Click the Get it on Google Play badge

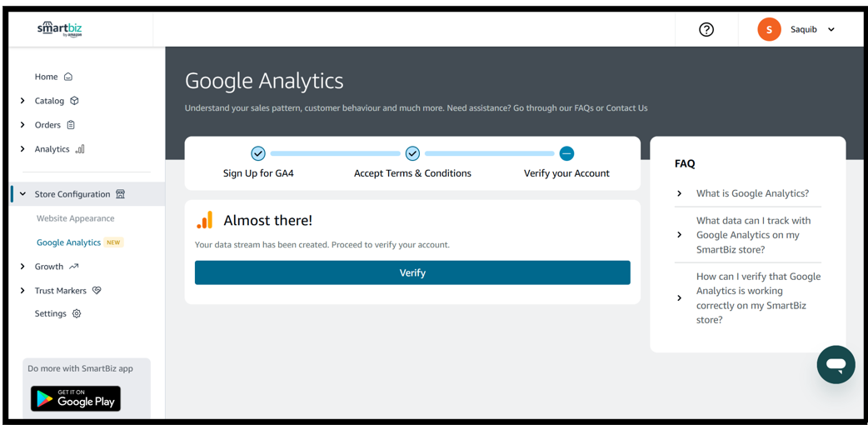point(76,398)
